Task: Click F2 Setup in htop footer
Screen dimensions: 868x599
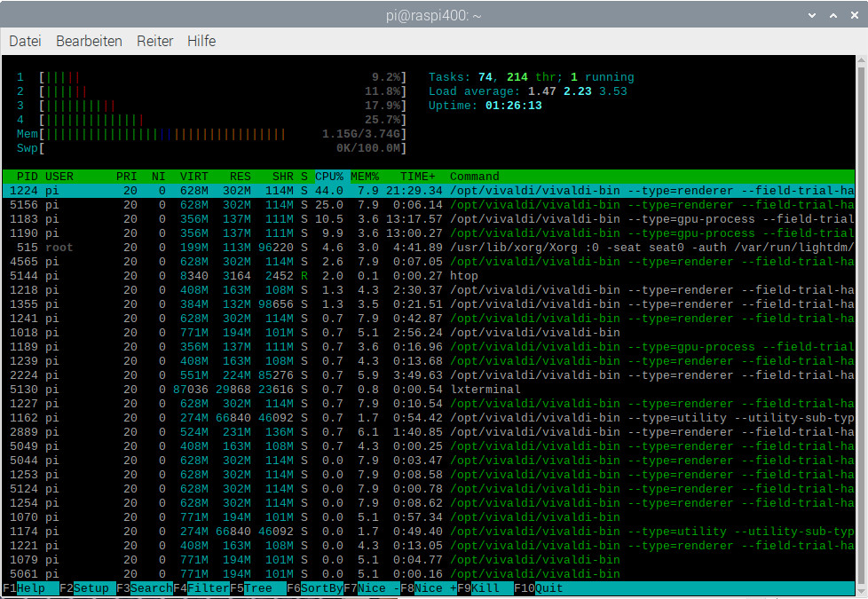Action: click(88, 588)
